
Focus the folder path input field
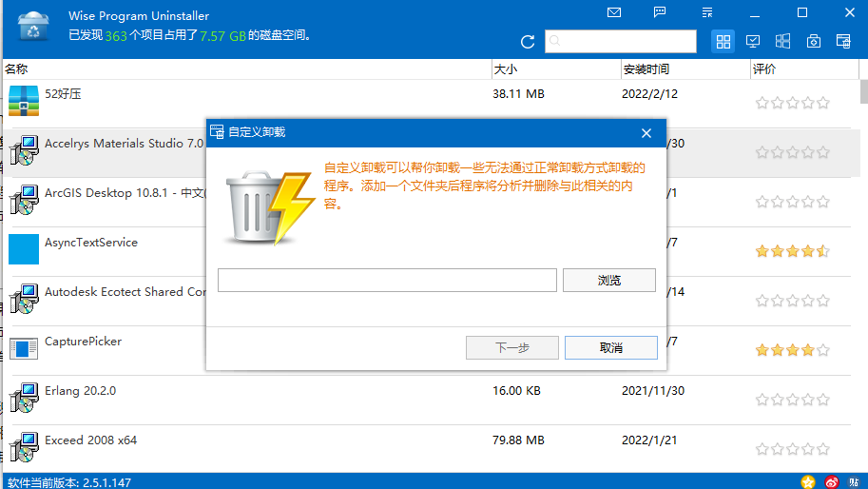coord(387,281)
